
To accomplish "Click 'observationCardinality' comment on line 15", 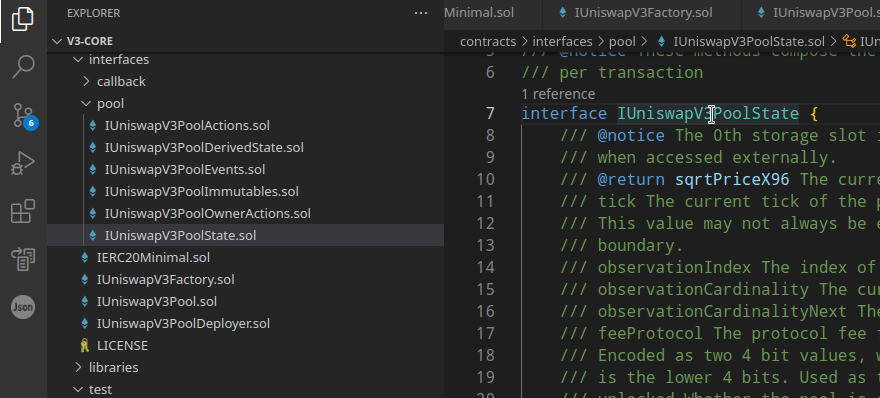I will pyautogui.click(x=703, y=289).
